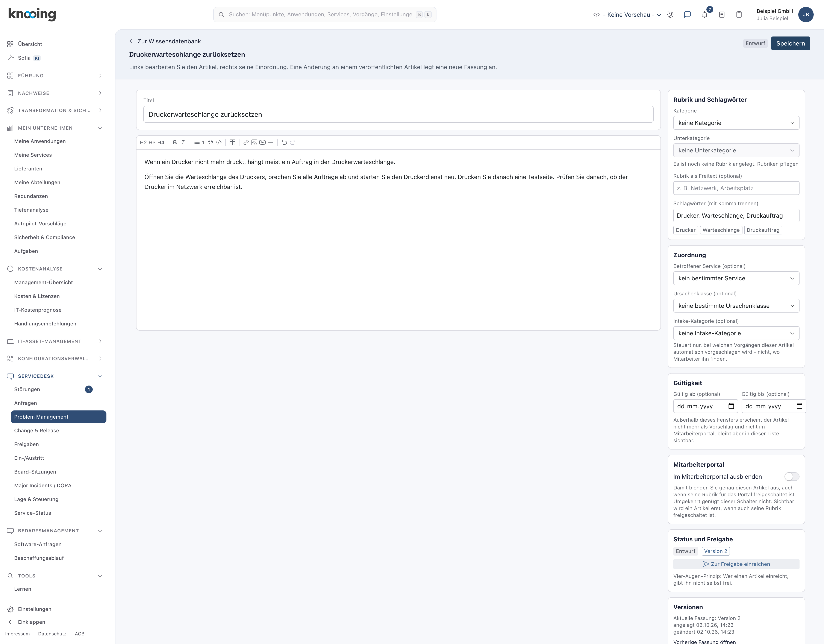Apply H2 heading format in editor
This screenshot has height=644, width=824.
click(143, 142)
